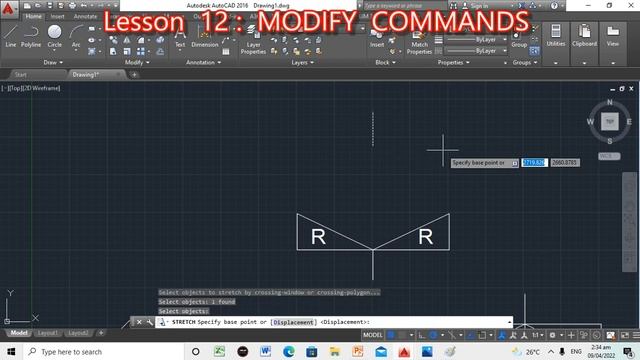The image size is (640, 360).
Task: Click the Stretch tool in Modify panel
Action: [x=113, y=51]
